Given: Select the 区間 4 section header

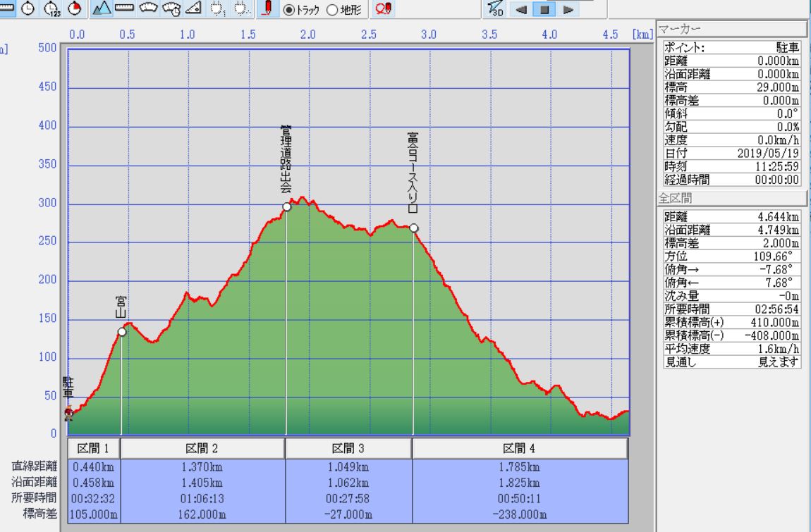Looking at the screenshot, I should [x=520, y=449].
